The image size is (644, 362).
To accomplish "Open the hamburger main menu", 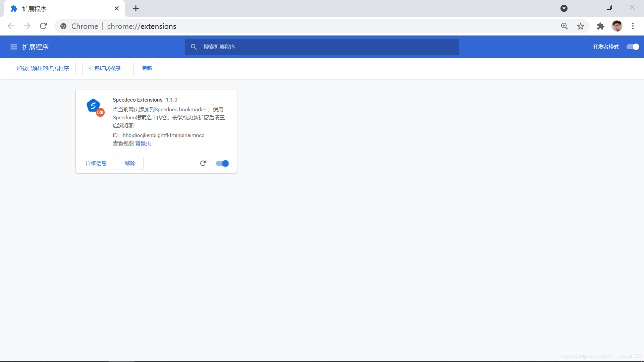I will pos(14,47).
